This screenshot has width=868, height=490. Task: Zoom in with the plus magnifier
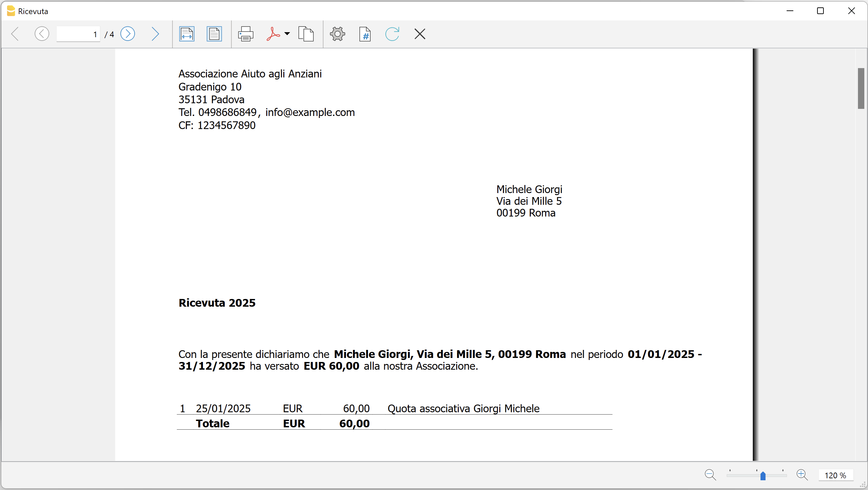point(802,475)
